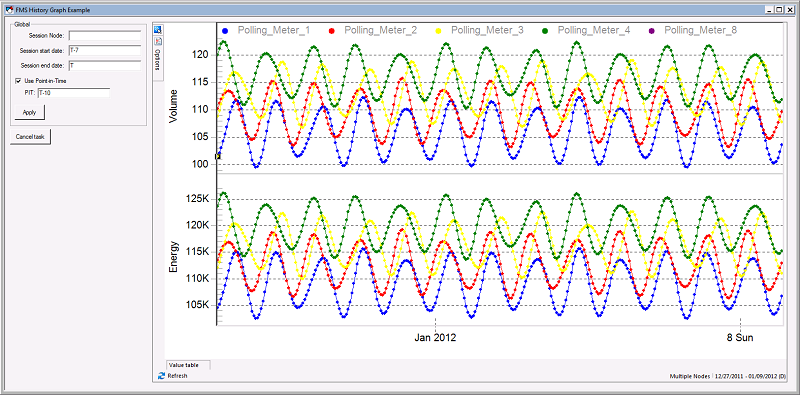The height and width of the screenshot is (395, 800).
Task: Focus the Session Node input field
Action: click(105, 35)
